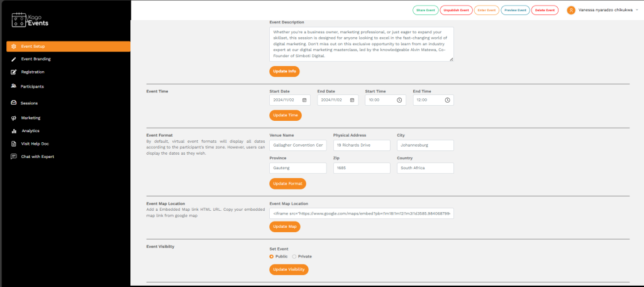This screenshot has width=644, height=287.
Task: Click the Marketing megaphone icon
Action: coord(14,118)
